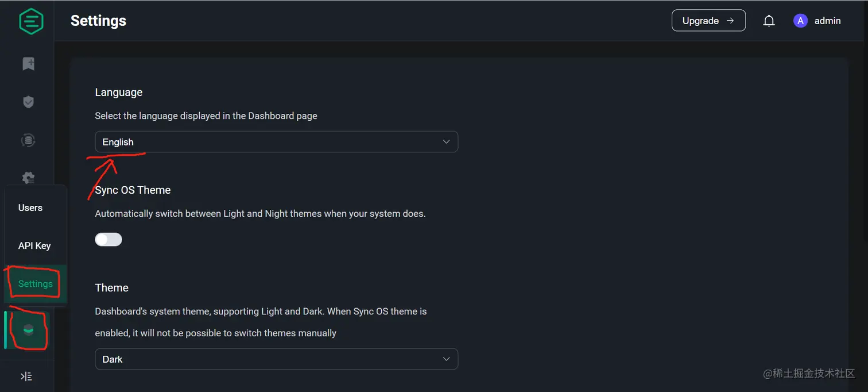Expand the sidebar with collapse icon
The height and width of the screenshot is (392, 868).
[x=26, y=376]
